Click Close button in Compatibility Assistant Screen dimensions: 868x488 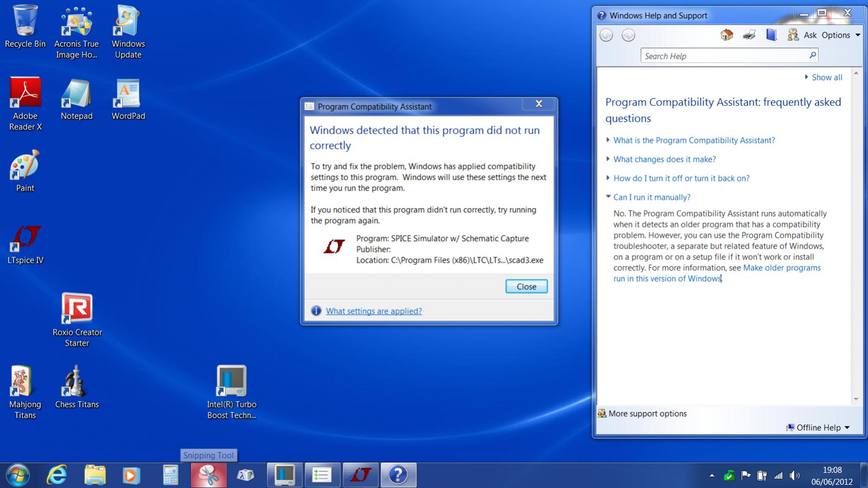527,287
